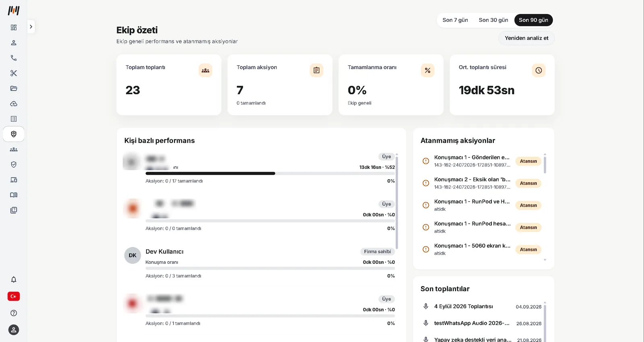Switch language via Turkish flag icon

[x=14, y=296]
